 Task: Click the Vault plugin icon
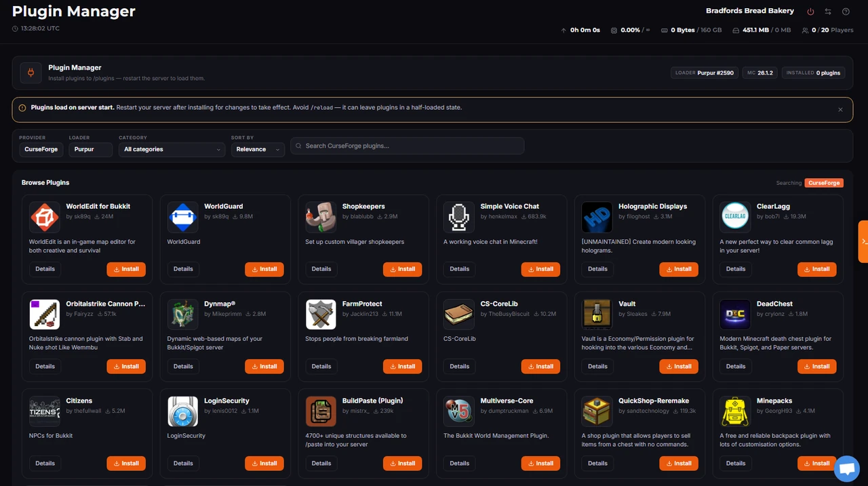pyautogui.click(x=597, y=315)
